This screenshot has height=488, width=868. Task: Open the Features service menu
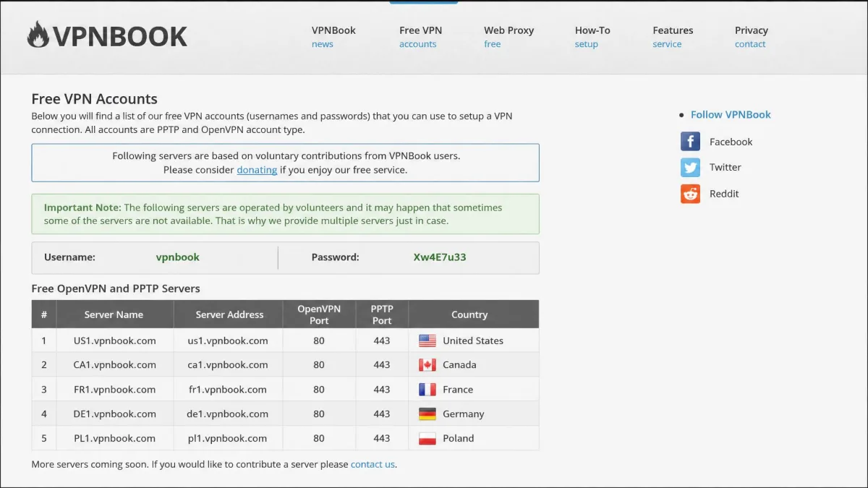(x=673, y=37)
